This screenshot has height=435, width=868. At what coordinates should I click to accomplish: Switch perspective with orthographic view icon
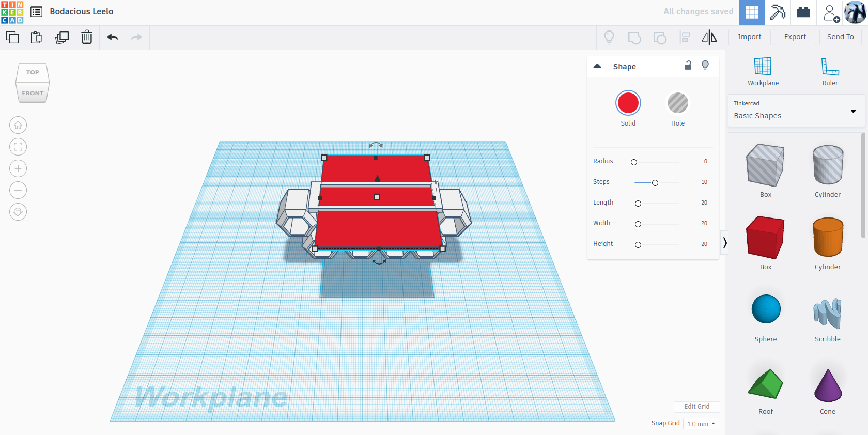click(x=18, y=212)
